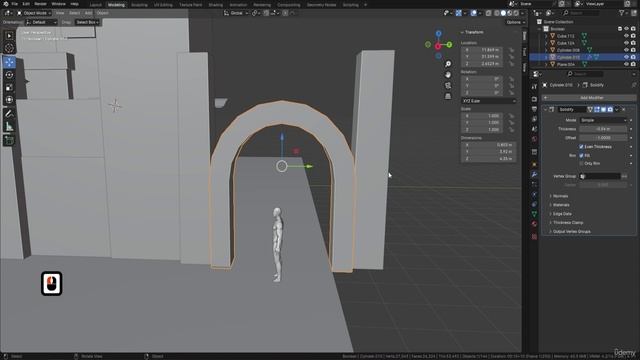This screenshot has height=360, width=640.
Task: Toggle the camera view icon
Action: tap(448, 85)
